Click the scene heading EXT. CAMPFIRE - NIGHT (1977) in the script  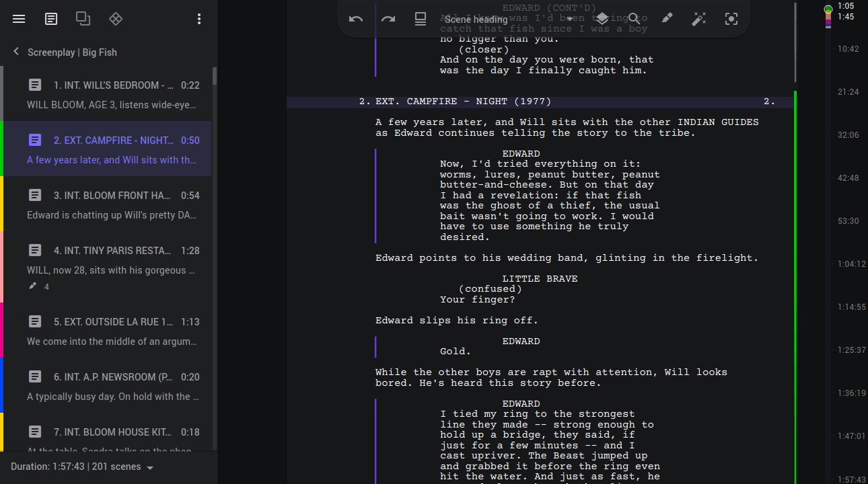[x=464, y=102]
